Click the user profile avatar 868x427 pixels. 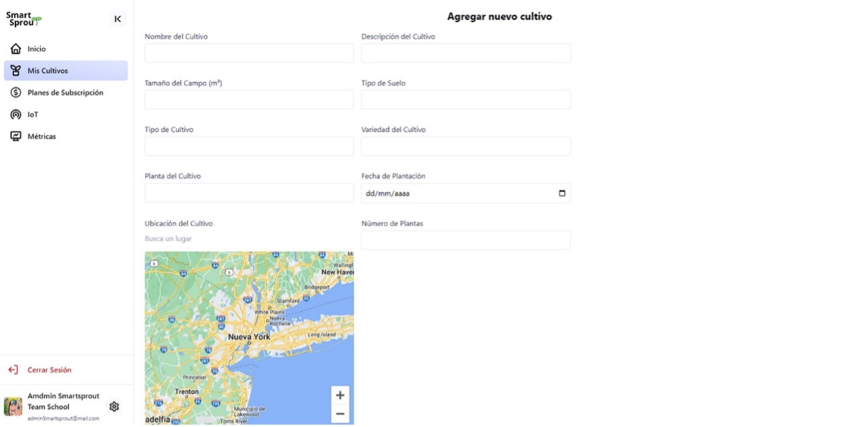tap(13, 407)
